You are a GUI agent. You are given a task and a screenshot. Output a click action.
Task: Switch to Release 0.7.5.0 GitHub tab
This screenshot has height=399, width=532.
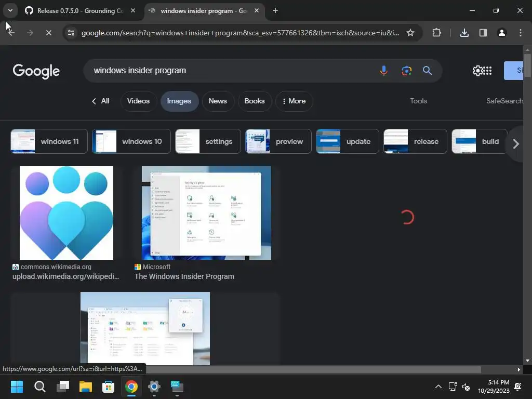[x=81, y=10]
